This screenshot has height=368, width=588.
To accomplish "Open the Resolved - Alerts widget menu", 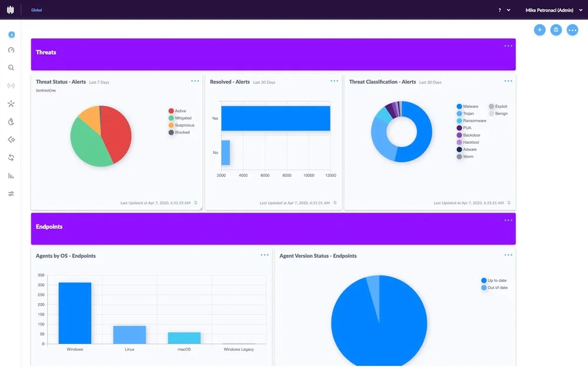I will point(335,81).
